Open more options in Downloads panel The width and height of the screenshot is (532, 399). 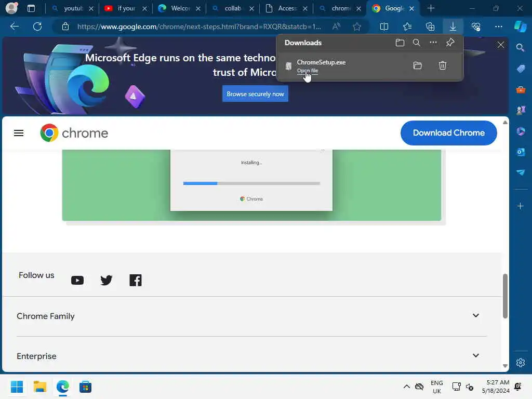433,43
